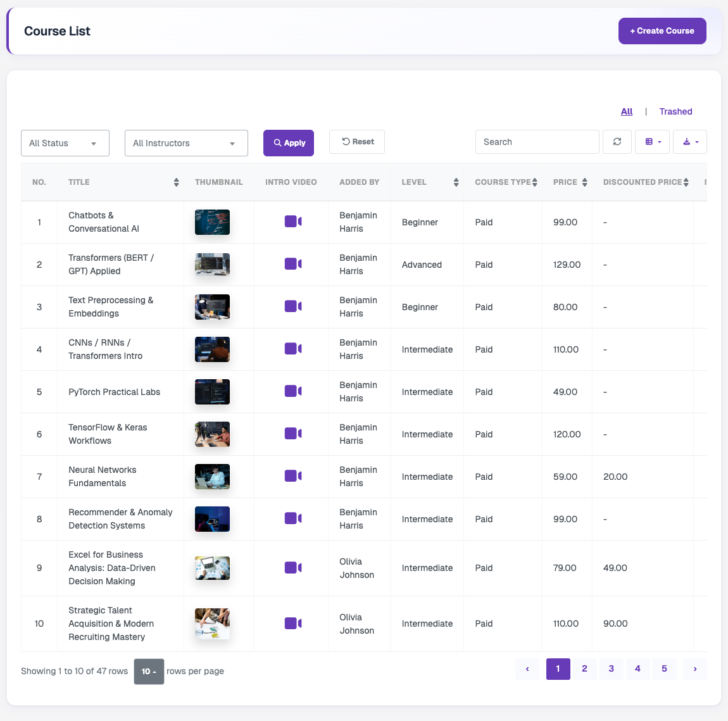Open intro video for Transformers (BERT / GPT) Applied
This screenshot has width=728, height=721.
[293, 264]
